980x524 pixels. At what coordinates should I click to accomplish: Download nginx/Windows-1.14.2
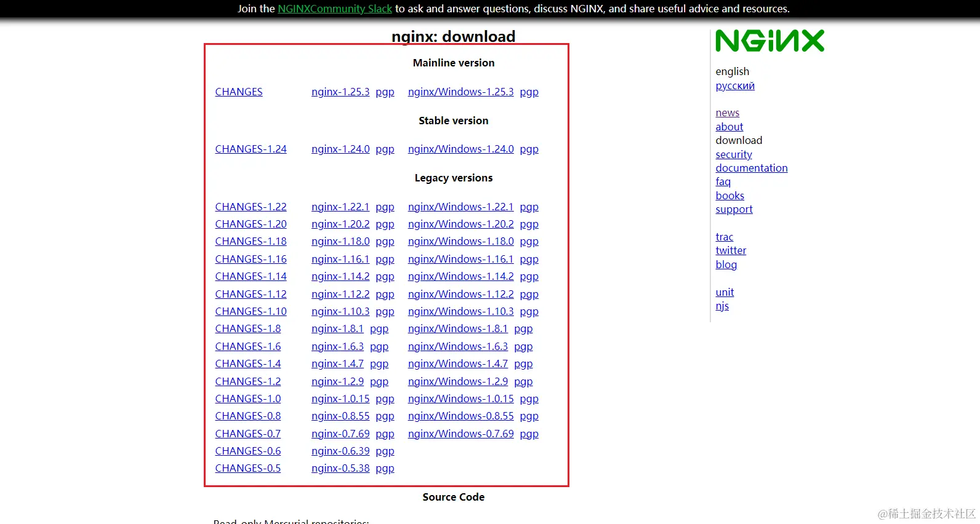click(x=460, y=276)
